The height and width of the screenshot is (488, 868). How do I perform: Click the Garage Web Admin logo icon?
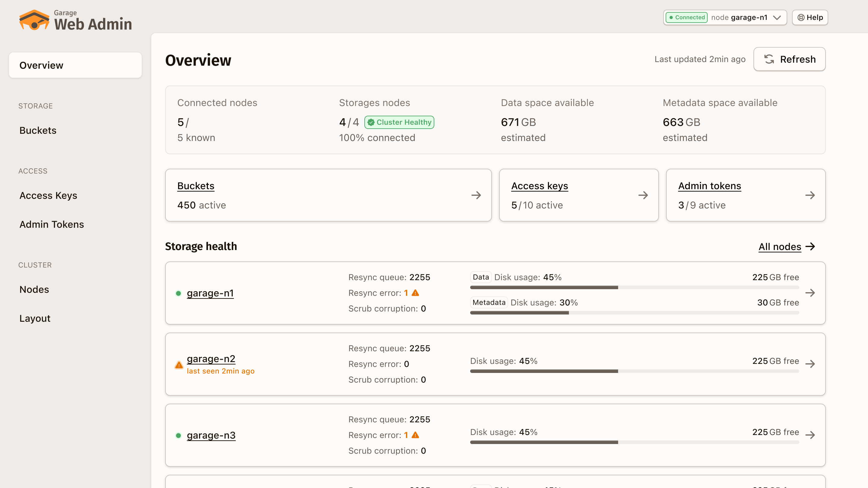[34, 20]
